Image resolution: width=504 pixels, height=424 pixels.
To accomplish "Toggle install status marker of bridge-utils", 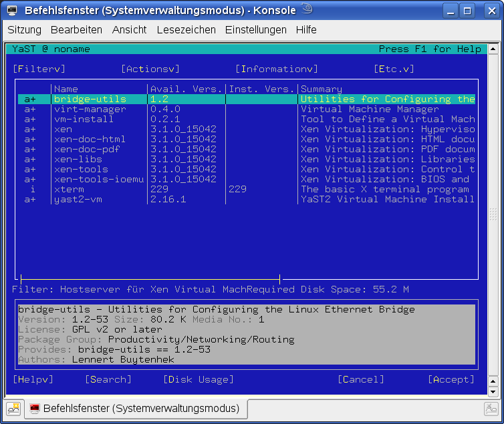I will [30, 99].
